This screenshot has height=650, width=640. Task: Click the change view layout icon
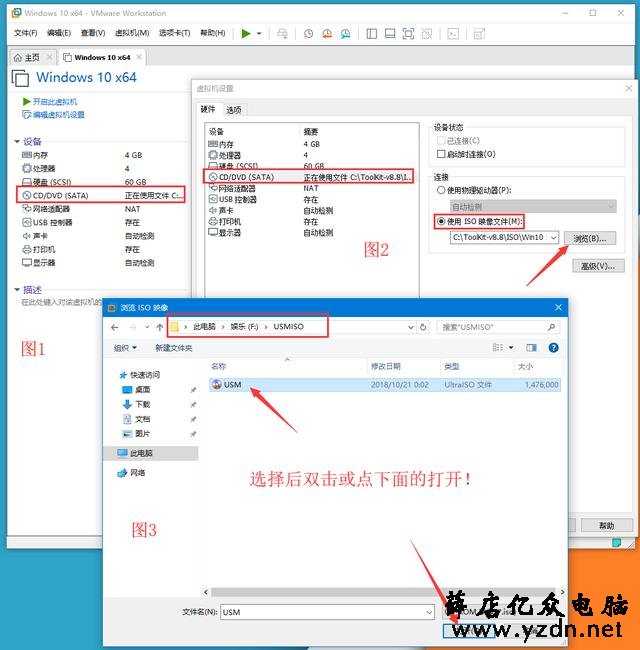(x=498, y=347)
